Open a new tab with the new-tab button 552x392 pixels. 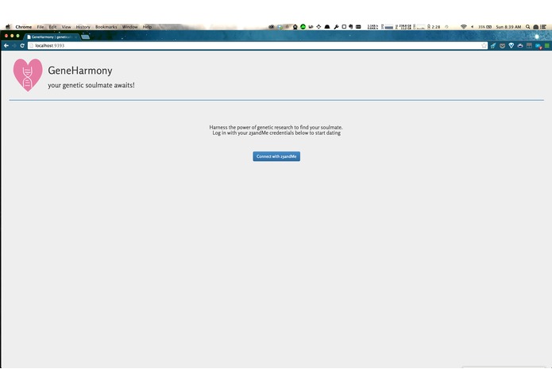tap(86, 37)
